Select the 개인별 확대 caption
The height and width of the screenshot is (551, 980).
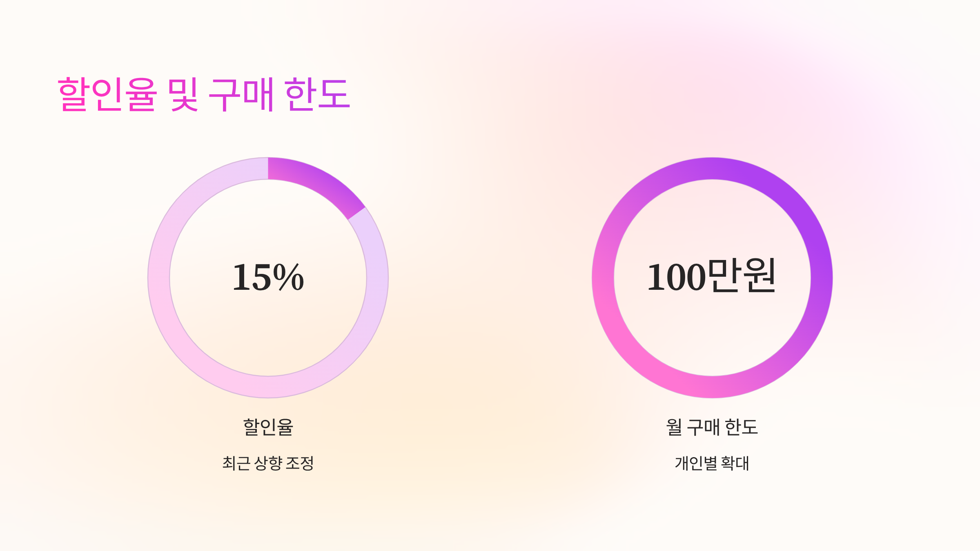click(x=712, y=463)
